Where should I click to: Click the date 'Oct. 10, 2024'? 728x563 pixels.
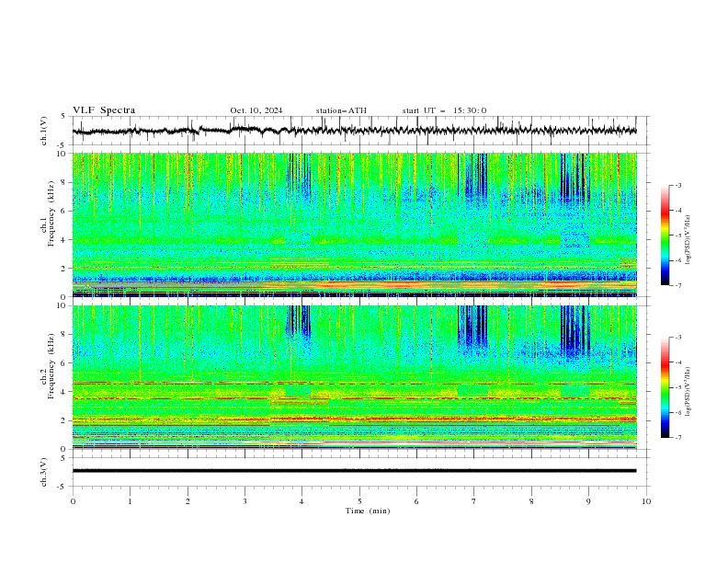pos(256,110)
